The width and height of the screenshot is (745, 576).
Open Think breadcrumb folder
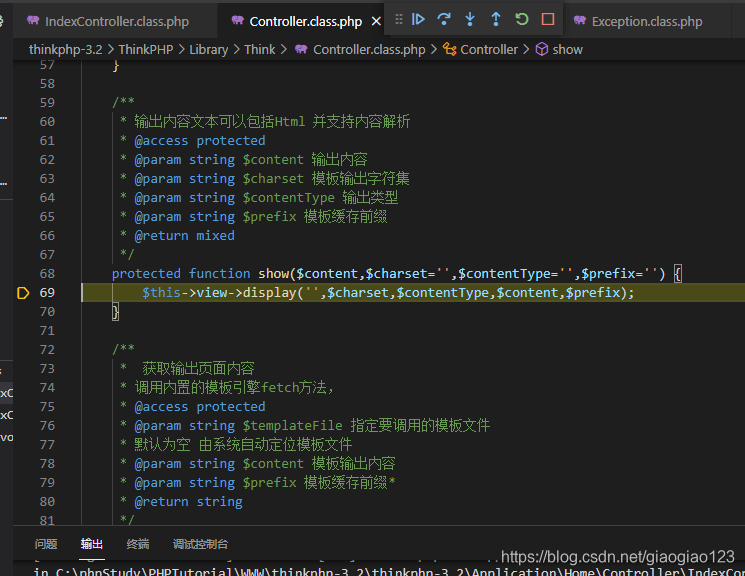tap(260, 49)
